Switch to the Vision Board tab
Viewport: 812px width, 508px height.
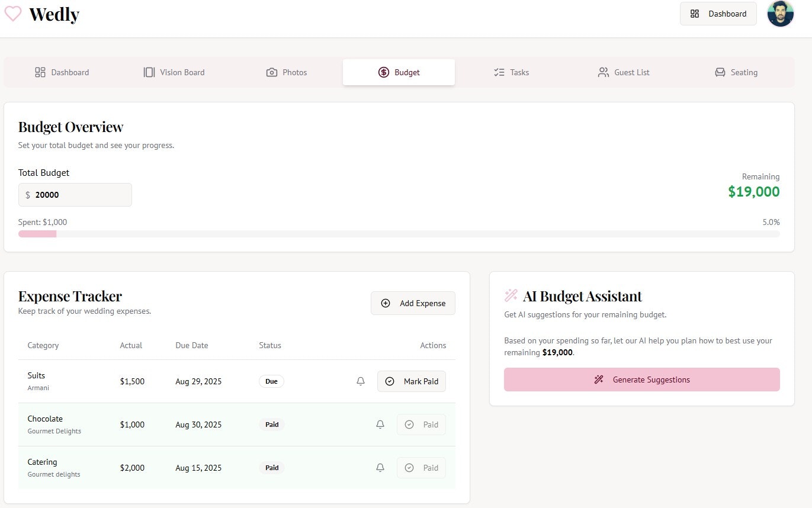click(174, 72)
